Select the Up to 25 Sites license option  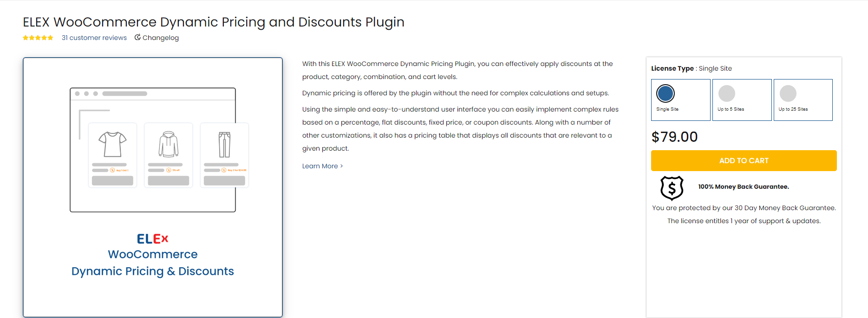pos(803,99)
